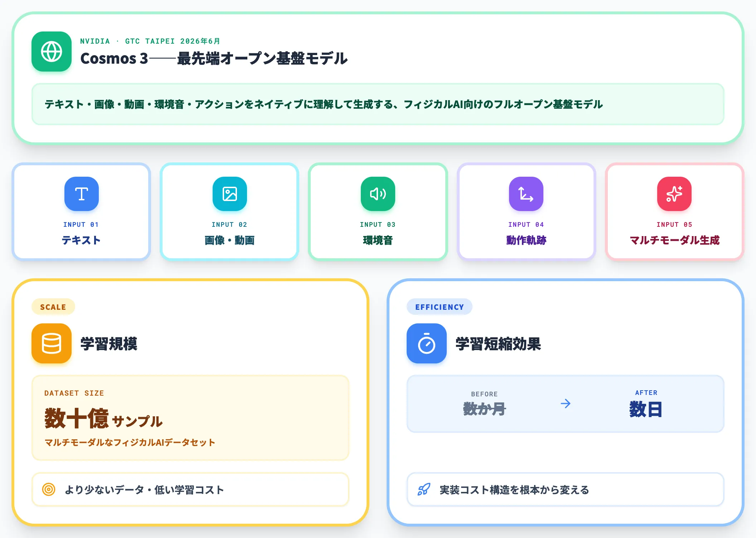Viewport: 756px width, 538px height.
Task: Click the DATASET SIZE label
Action: (74, 393)
